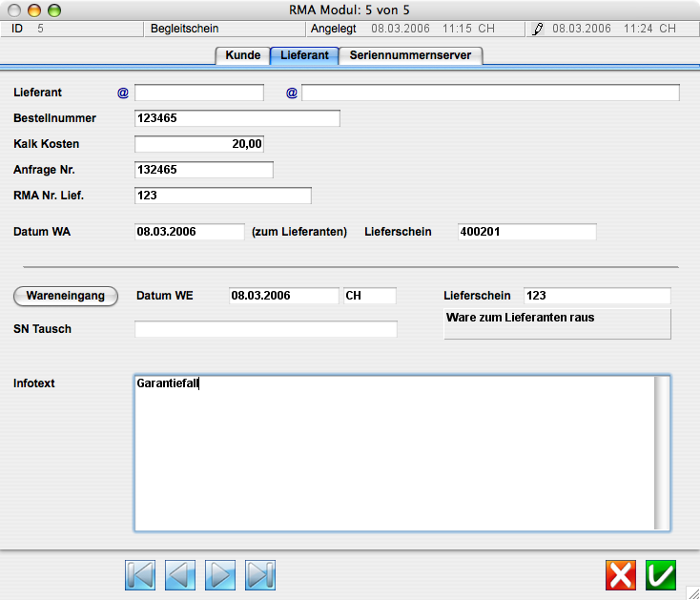Cancel changes with the red X icon
This screenshot has width=700, height=600.
pyautogui.click(x=621, y=574)
